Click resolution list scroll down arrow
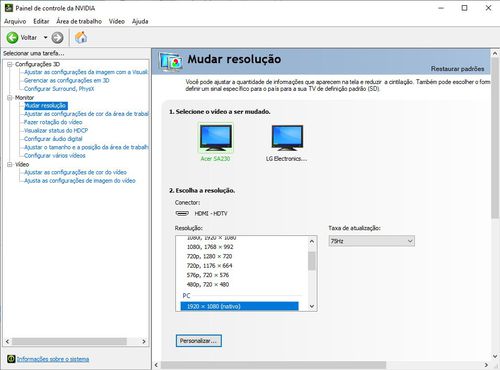The width and height of the screenshot is (500, 370). [x=312, y=306]
